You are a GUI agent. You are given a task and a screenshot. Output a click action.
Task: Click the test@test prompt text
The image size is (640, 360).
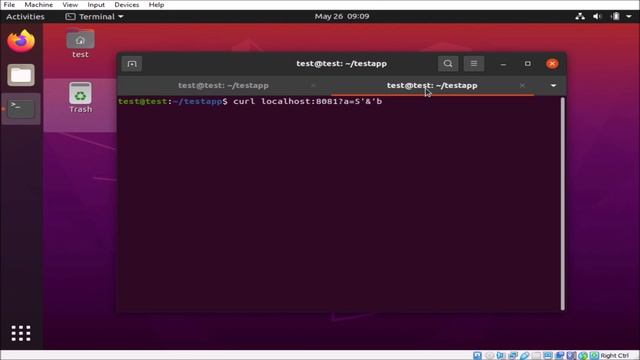[x=142, y=101]
